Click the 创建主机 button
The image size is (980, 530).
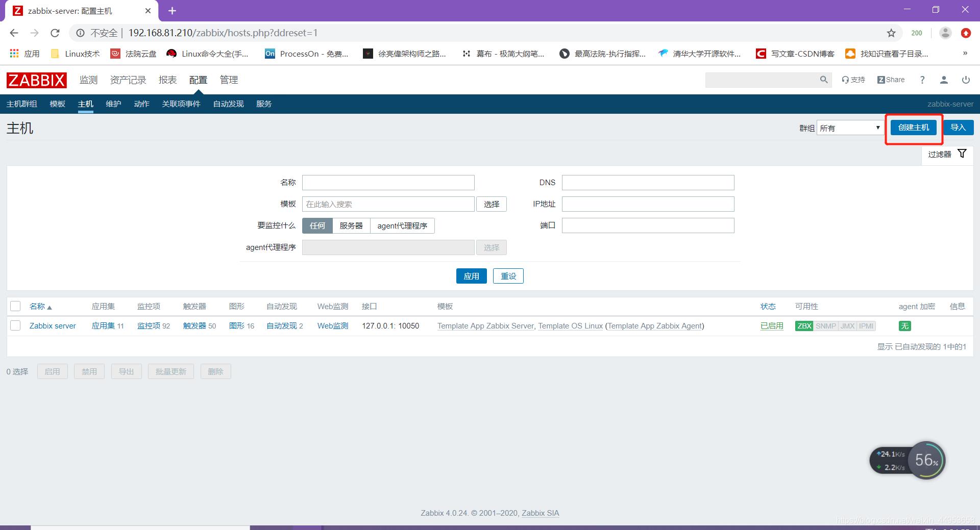[914, 128]
